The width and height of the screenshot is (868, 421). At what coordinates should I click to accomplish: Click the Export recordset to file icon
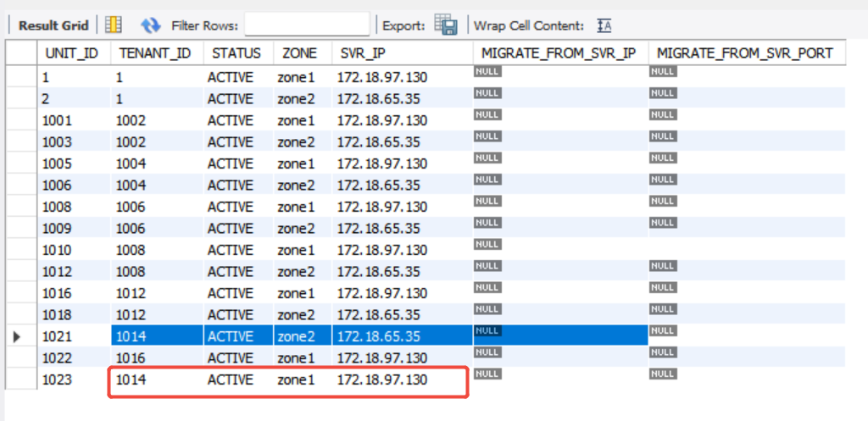pos(446,25)
